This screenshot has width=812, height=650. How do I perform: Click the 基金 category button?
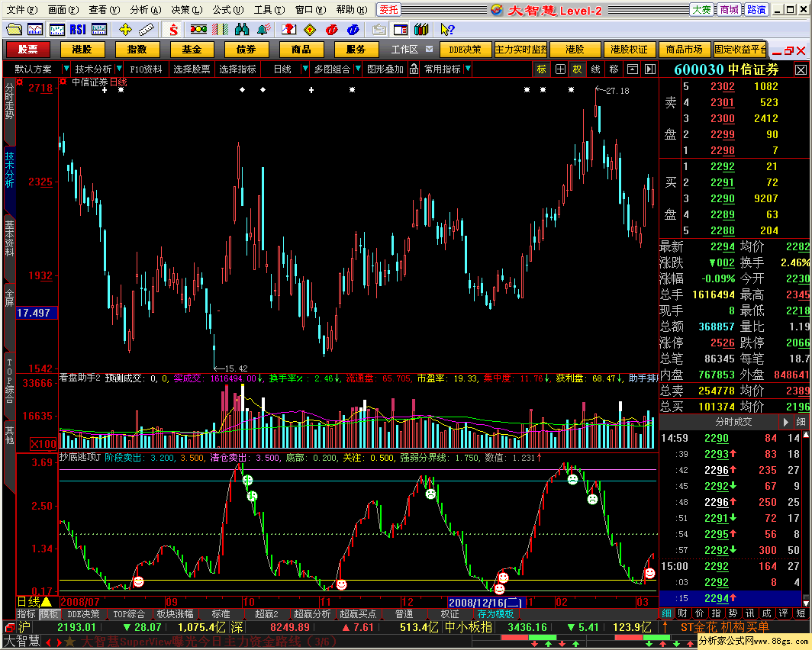point(192,49)
